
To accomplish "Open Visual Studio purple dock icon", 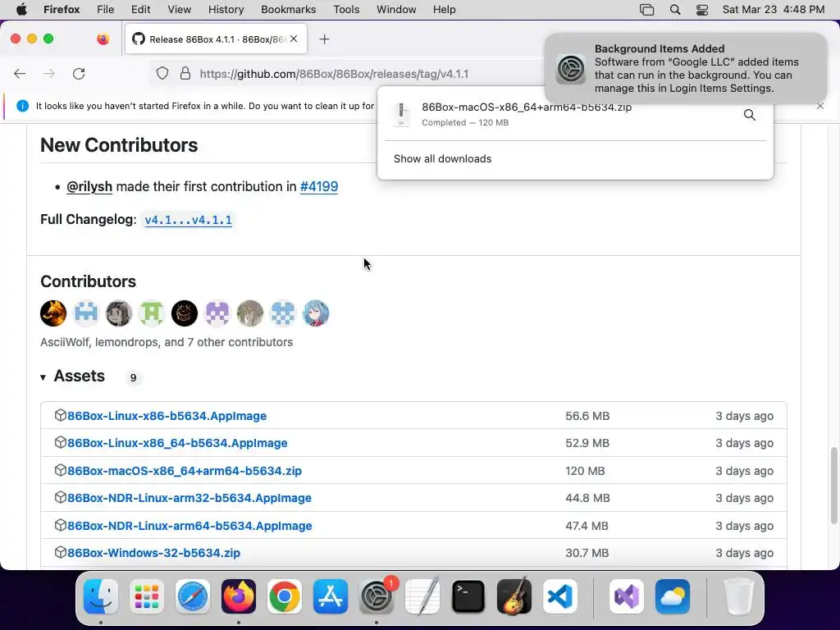I will (626, 596).
